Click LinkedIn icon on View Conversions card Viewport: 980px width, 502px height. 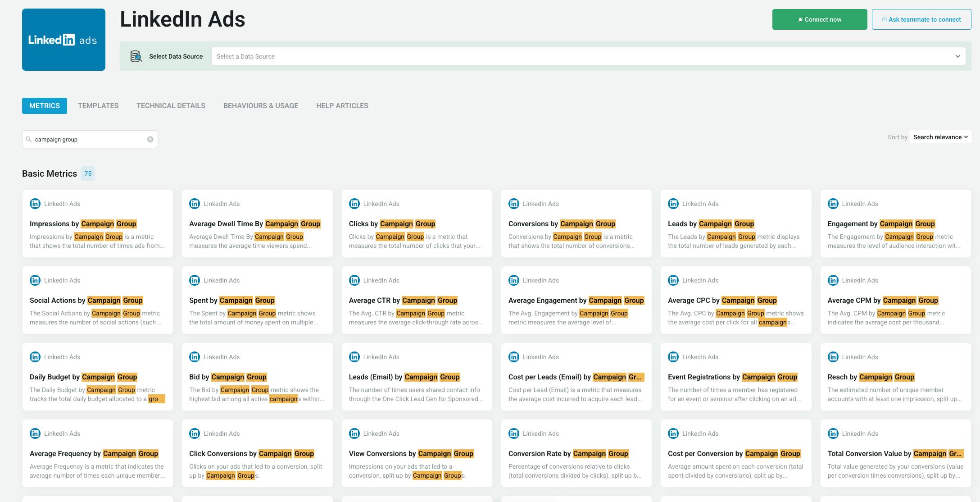tap(354, 434)
